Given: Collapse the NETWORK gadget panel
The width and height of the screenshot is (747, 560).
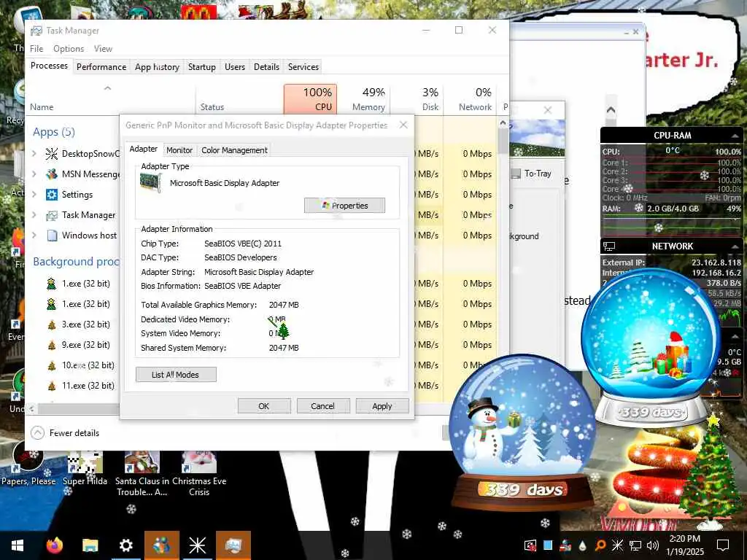Looking at the screenshot, I should tap(734, 246).
